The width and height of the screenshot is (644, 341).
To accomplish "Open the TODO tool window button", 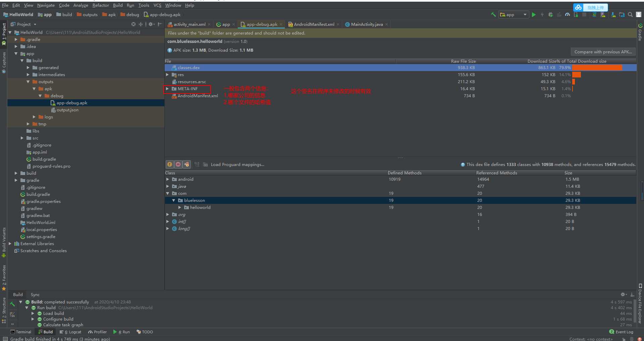I will (145, 332).
